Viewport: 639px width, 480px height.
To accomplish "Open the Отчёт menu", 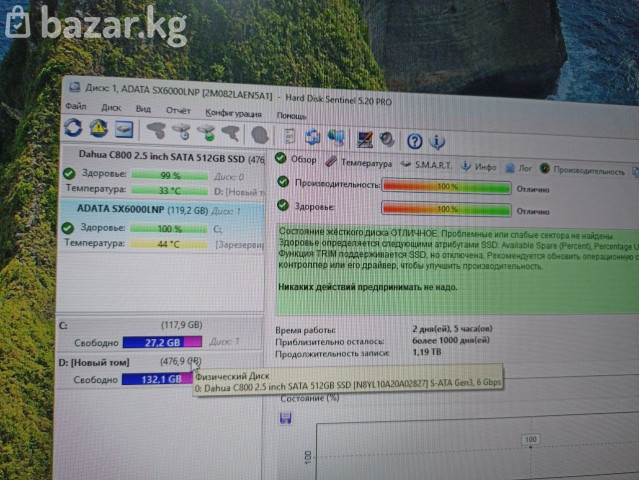I will (x=178, y=109).
